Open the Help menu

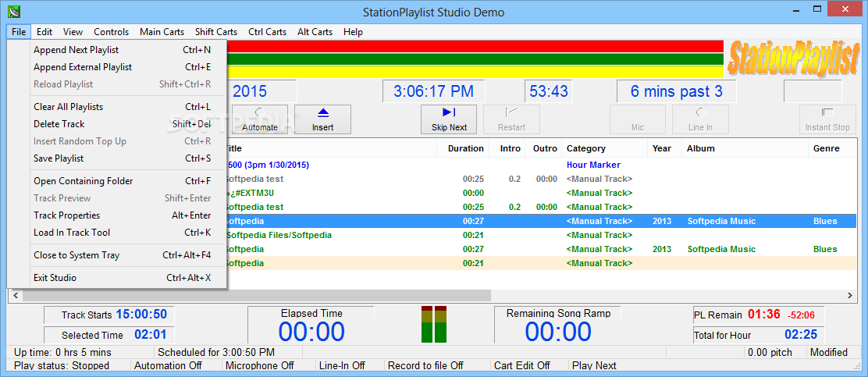tap(353, 32)
